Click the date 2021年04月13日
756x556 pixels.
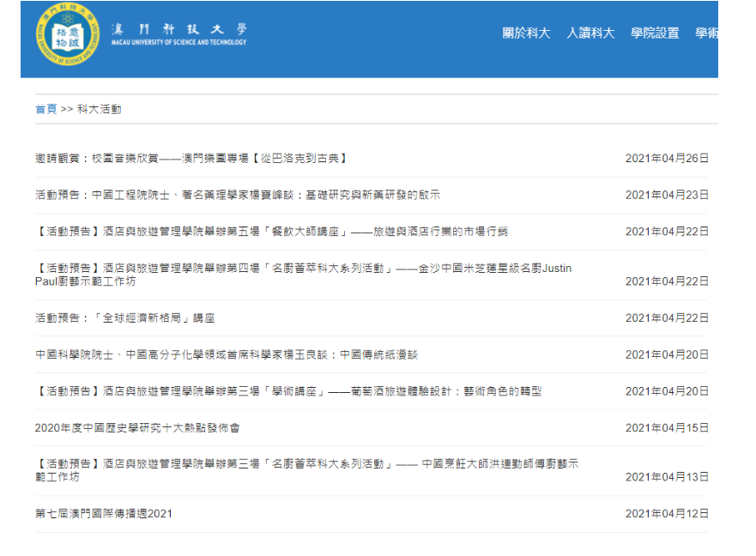coord(667,477)
